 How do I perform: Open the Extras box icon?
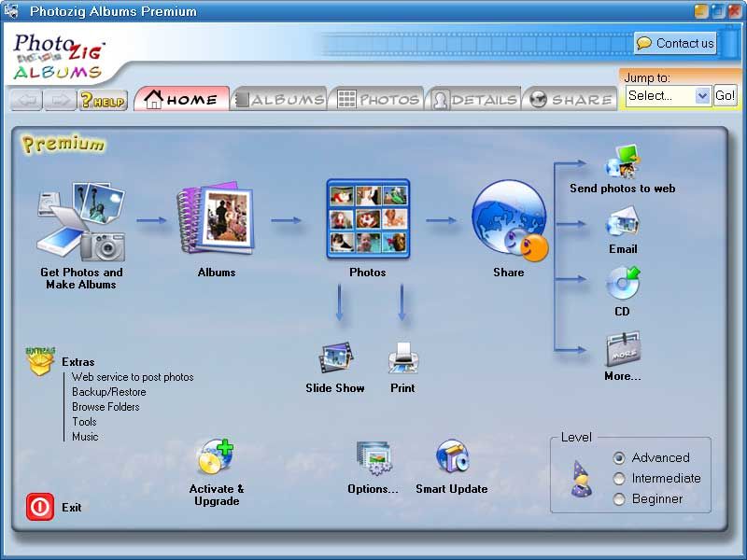(40, 361)
